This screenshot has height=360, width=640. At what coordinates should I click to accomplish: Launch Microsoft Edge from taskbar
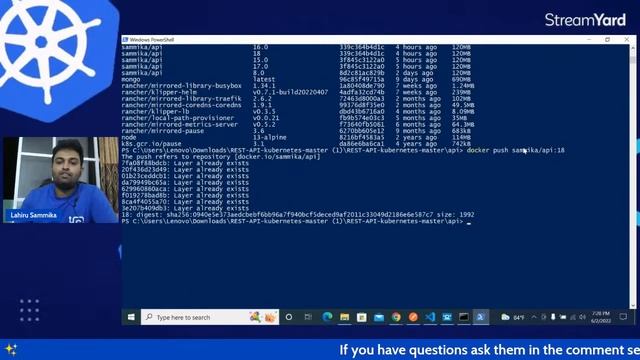tap(327, 317)
